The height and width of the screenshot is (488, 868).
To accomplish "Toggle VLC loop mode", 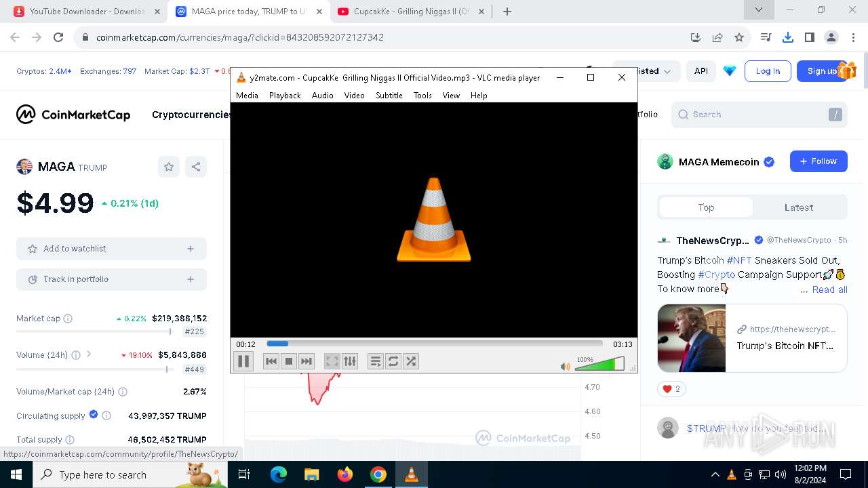I will [x=393, y=361].
